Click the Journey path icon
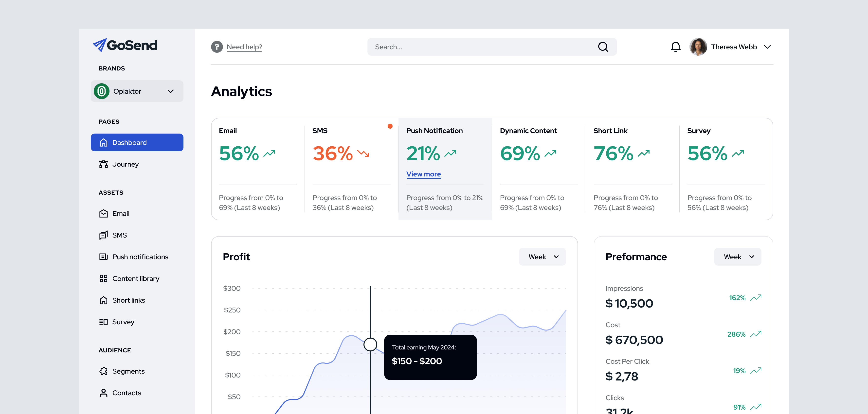This screenshot has height=414, width=868. point(104,164)
